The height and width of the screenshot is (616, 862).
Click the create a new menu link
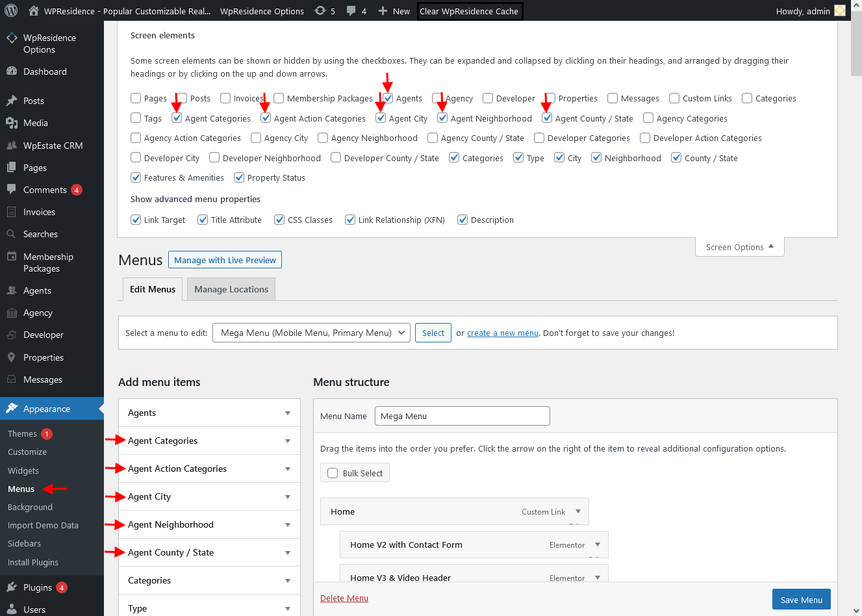(503, 333)
